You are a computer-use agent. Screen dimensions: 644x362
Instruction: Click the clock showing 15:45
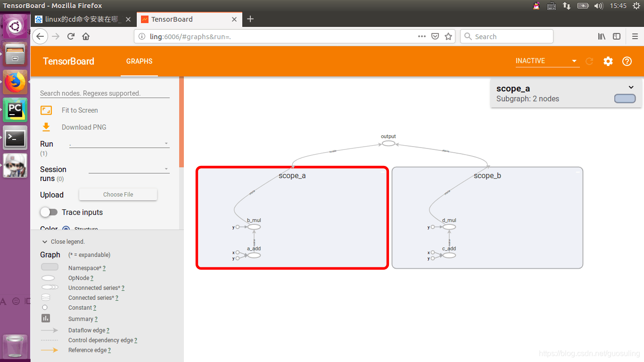coord(618,6)
